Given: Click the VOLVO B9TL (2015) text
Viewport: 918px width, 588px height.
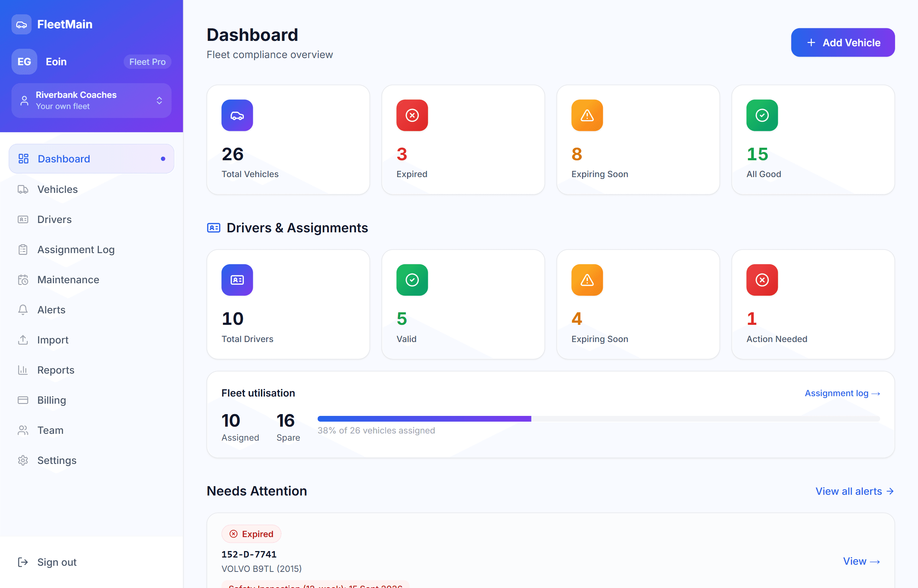Looking at the screenshot, I should 261,569.
